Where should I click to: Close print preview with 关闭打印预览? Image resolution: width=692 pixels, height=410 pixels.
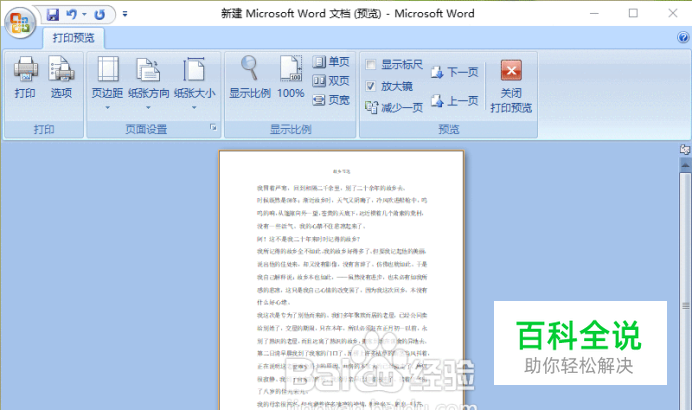point(511,86)
